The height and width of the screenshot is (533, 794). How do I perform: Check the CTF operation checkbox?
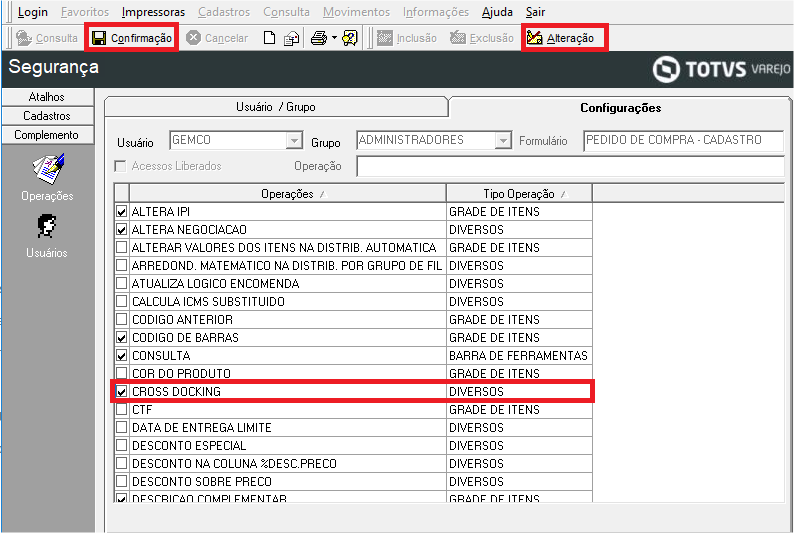pyautogui.click(x=122, y=409)
